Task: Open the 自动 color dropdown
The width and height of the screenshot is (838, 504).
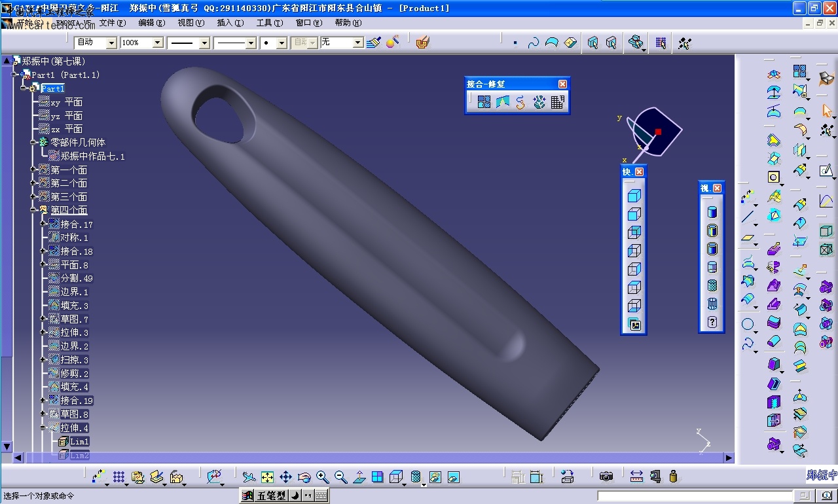Action: (x=111, y=43)
